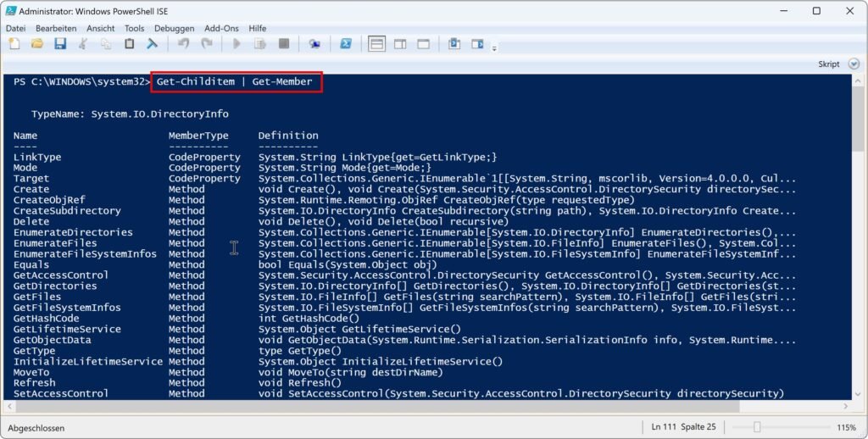Click the Ln 111 Spalte 25 indicator
The height and width of the screenshot is (439, 868).
click(x=684, y=427)
